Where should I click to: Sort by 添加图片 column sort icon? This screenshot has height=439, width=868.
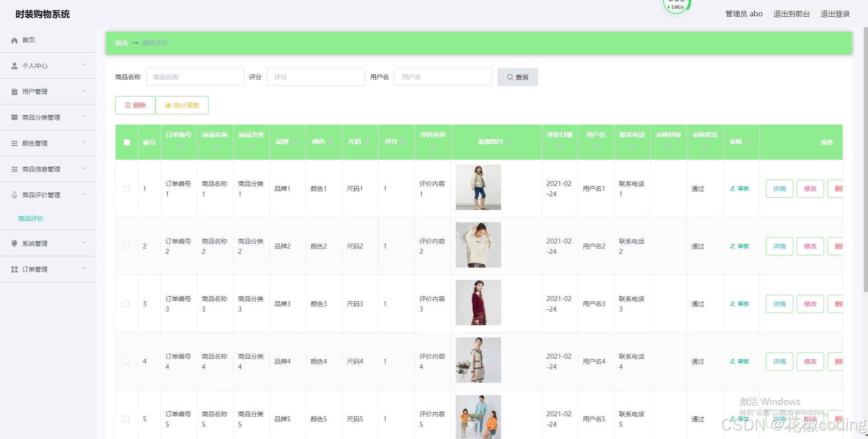pos(509,141)
